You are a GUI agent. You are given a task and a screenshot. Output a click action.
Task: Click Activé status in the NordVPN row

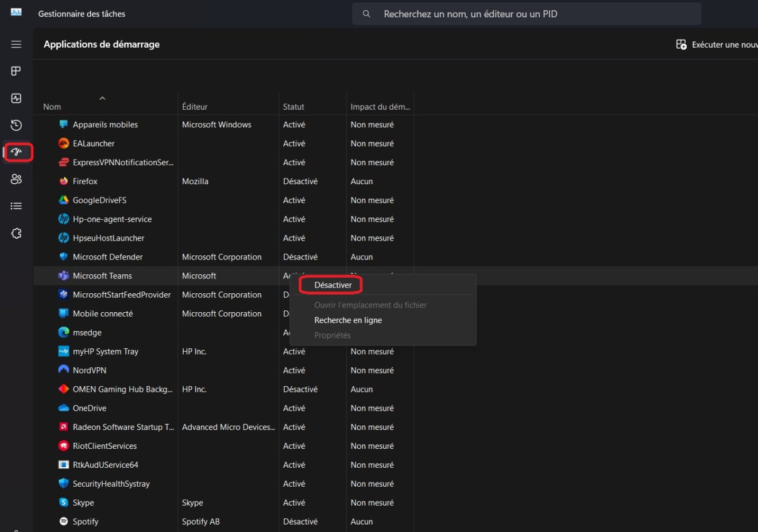[294, 370]
